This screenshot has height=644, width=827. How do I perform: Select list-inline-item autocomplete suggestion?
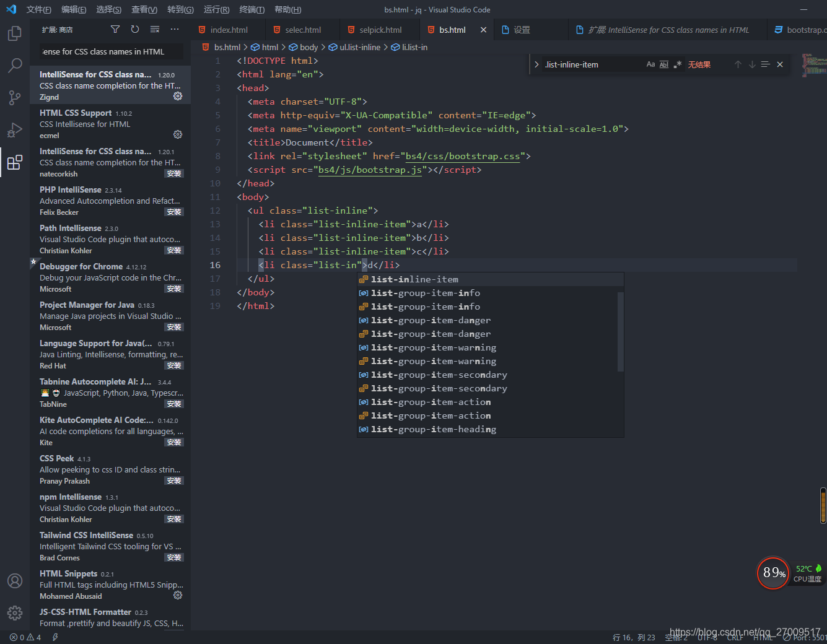pos(490,279)
